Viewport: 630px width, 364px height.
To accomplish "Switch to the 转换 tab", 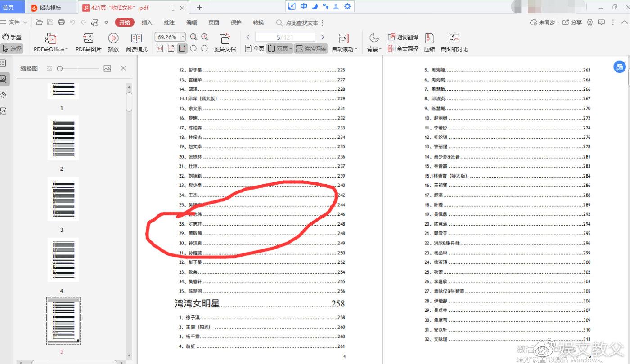I will [258, 22].
